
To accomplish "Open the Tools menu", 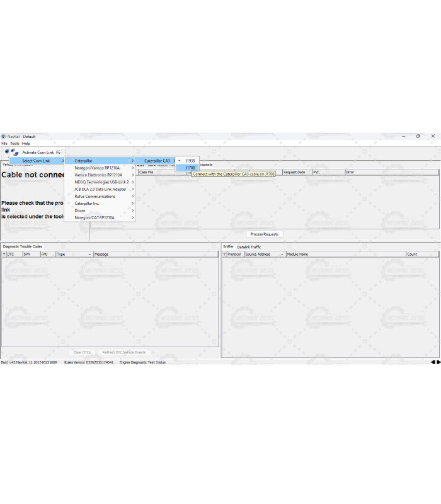I will point(14,144).
